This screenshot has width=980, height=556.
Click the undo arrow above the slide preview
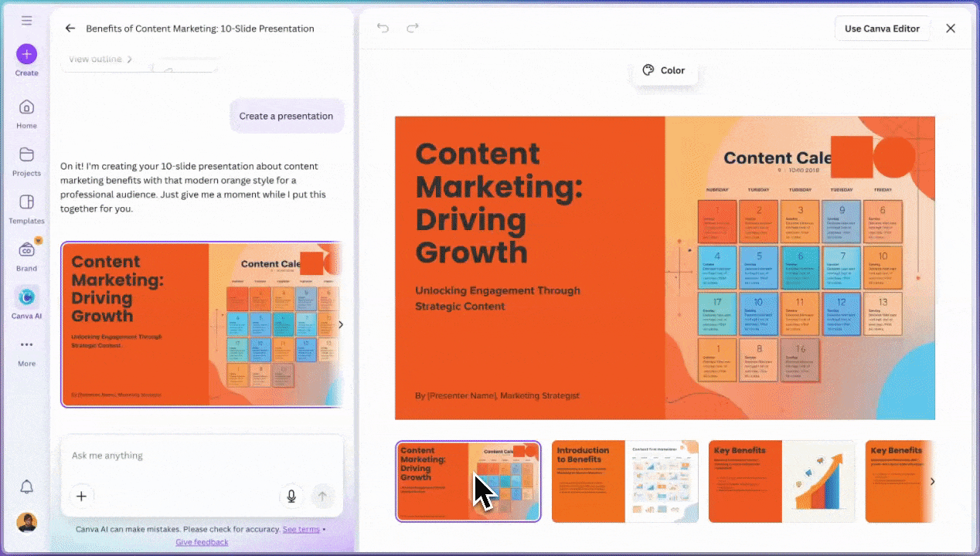click(383, 28)
